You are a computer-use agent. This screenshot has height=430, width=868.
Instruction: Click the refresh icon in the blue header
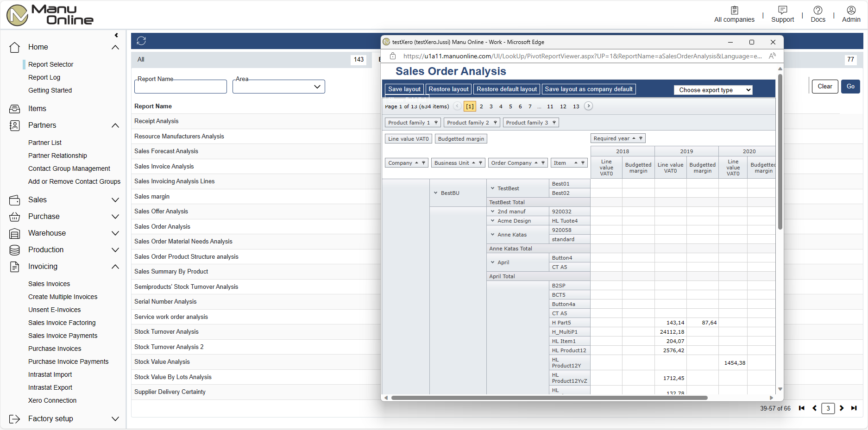141,41
